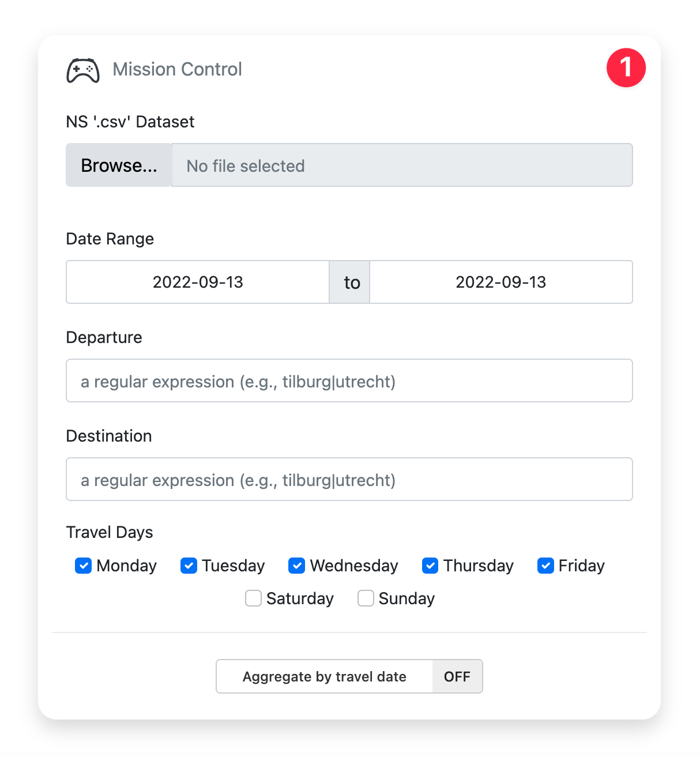Viewport: 700px width, 757px height.
Task: Open the end date field of Date Range
Action: click(x=500, y=282)
